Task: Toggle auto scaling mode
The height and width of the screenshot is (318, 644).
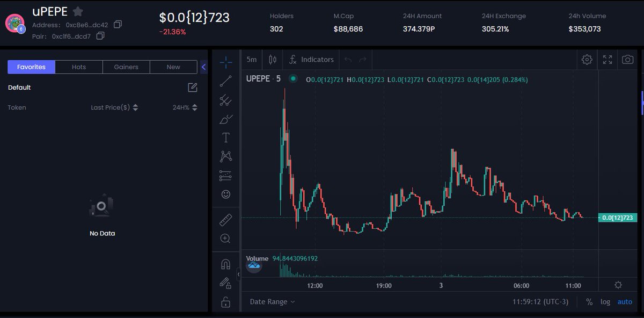Action: [624, 301]
